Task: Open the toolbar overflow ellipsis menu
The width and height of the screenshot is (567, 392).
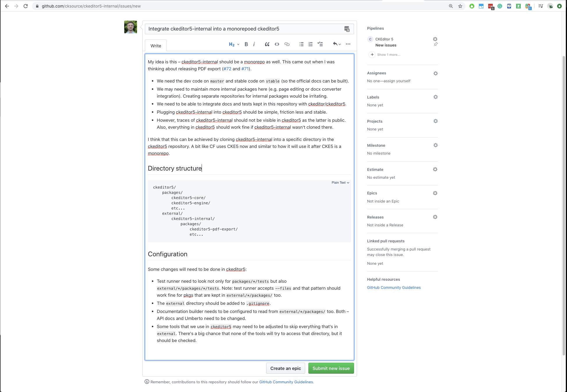Action: (348, 44)
